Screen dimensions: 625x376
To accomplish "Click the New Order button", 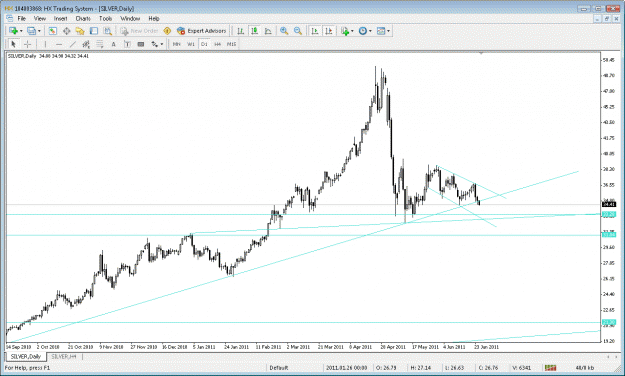I will [x=139, y=31].
